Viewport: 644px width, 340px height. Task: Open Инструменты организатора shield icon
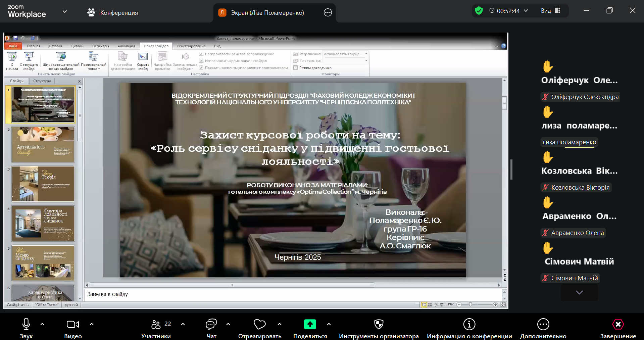coord(379,324)
